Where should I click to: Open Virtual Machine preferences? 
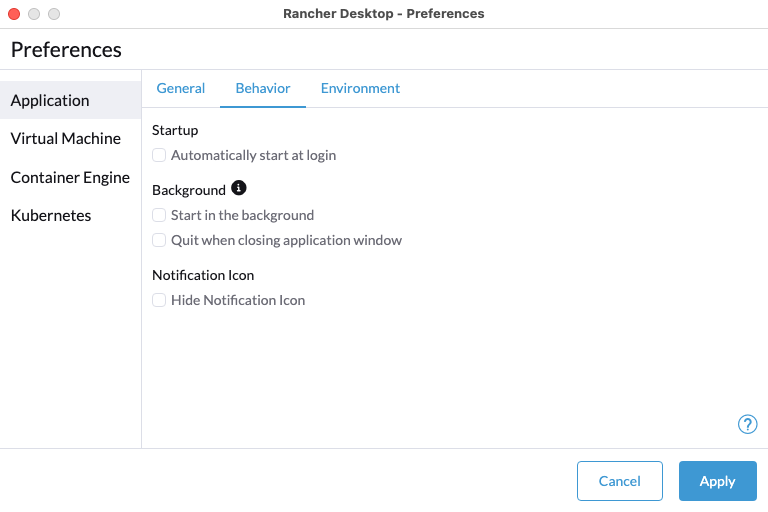66,139
